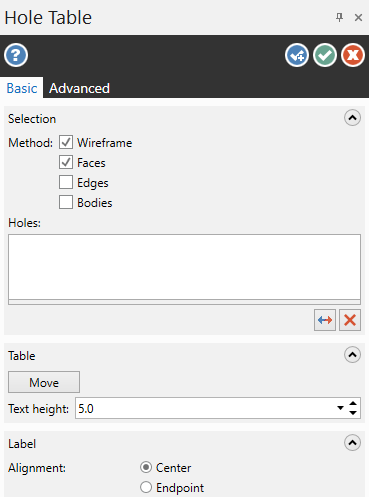Close the Hole Table panel
The height and width of the screenshot is (497, 369).
click(358, 17)
